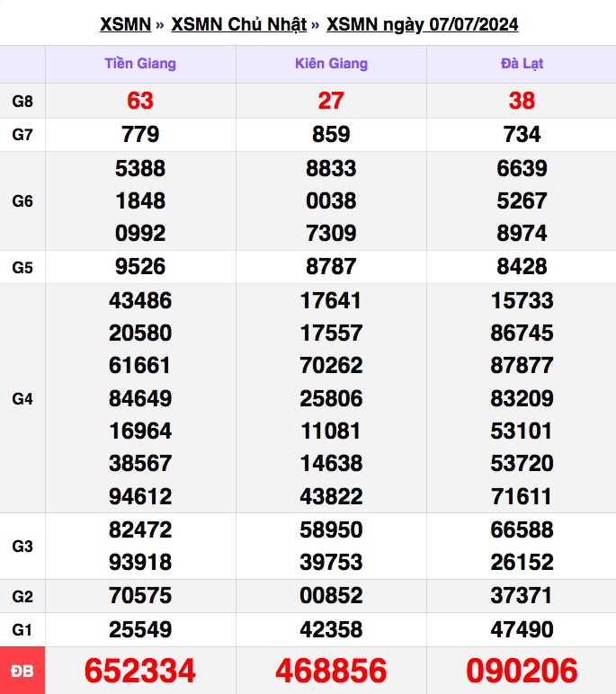Select G4 number 70262
The width and height of the screenshot is (616, 694).
[x=331, y=366]
